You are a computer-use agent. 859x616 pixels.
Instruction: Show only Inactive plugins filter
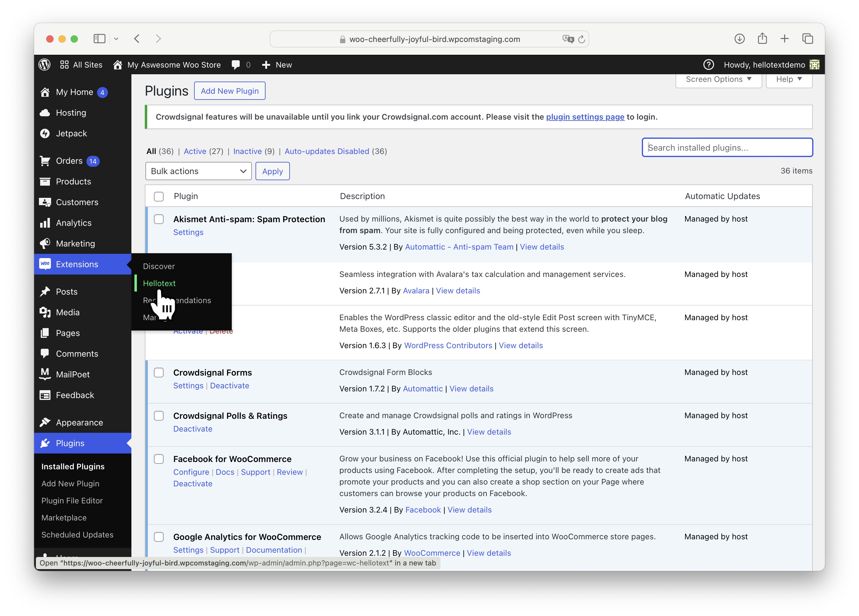coord(247,151)
